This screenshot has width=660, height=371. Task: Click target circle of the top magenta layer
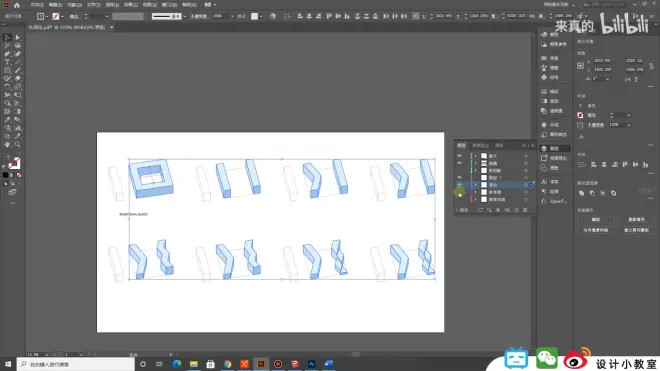pyautogui.click(x=526, y=156)
